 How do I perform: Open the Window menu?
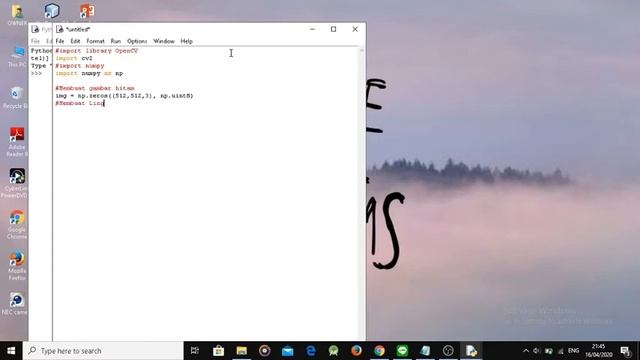tap(164, 41)
